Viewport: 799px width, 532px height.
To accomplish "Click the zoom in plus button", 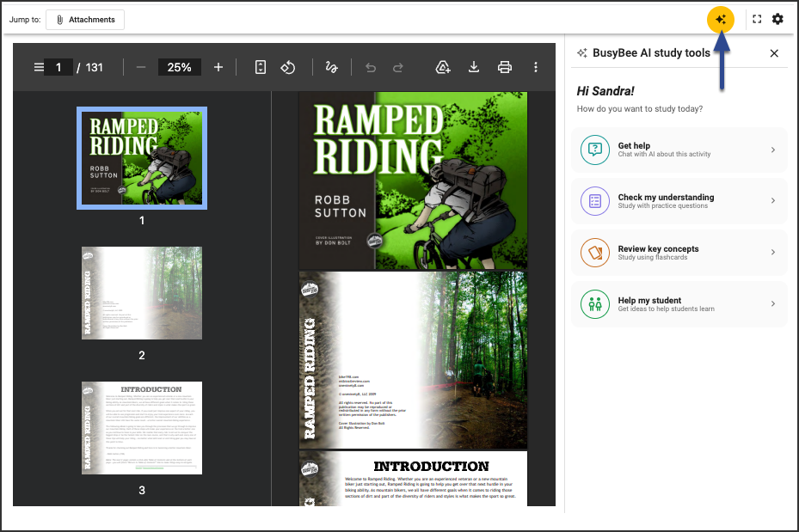I will (218, 67).
